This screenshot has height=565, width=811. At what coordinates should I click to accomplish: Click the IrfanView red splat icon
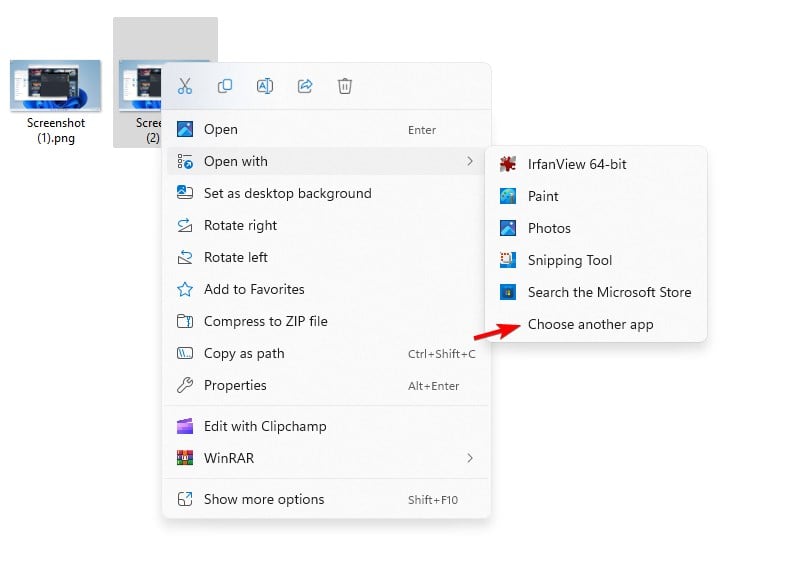[x=508, y=165]
